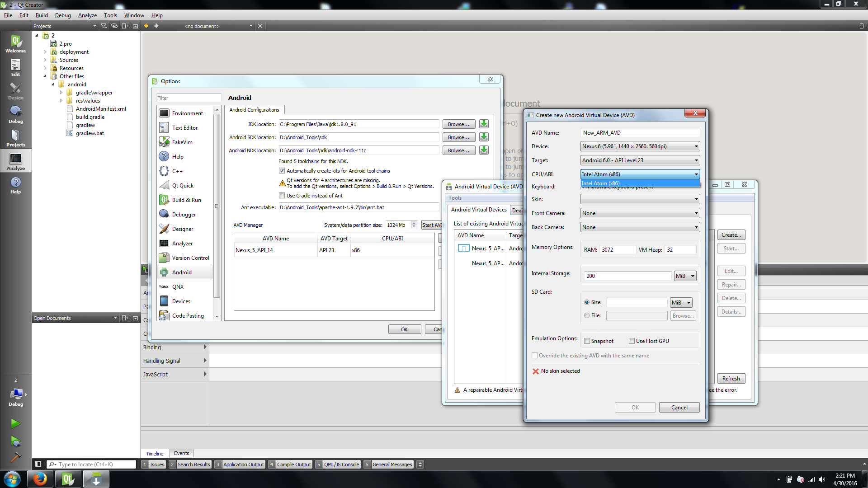The image size is (868, 488).
Task: Click the volume icon in system tray
Action: [x=822, y=479]
